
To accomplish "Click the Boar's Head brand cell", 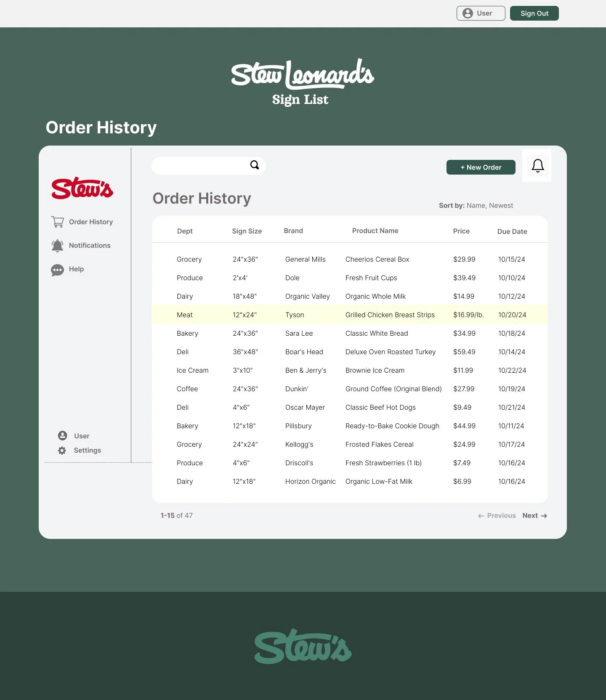I will (304, 352).
